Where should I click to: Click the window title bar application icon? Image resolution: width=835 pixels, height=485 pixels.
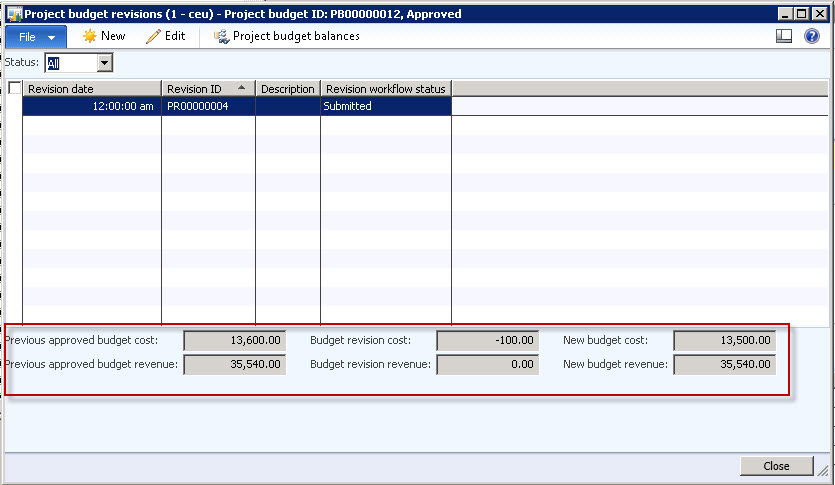[13, 12]
